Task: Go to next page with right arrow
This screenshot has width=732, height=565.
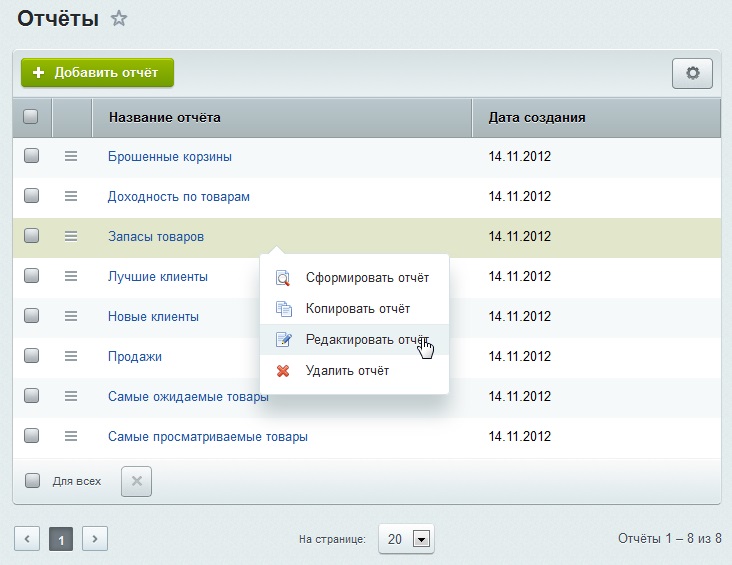Action: (95, 539)
